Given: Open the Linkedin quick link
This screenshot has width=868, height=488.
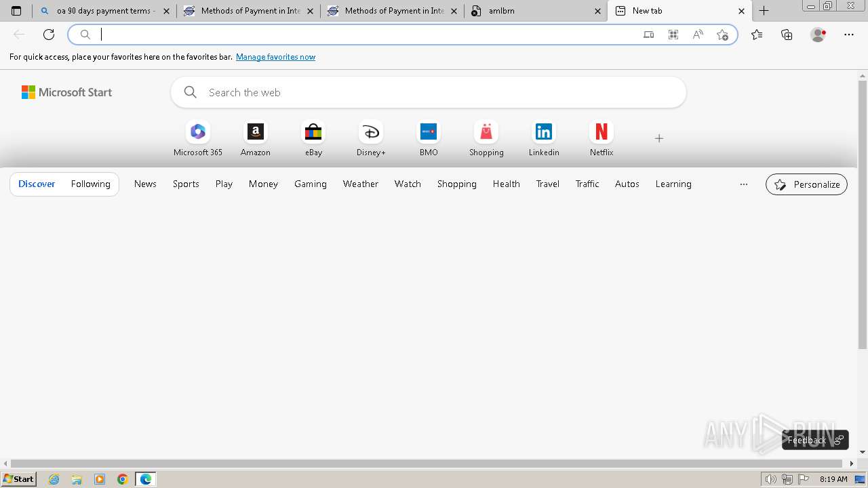Looking at the screenshot, I should (x=544, y=139).
